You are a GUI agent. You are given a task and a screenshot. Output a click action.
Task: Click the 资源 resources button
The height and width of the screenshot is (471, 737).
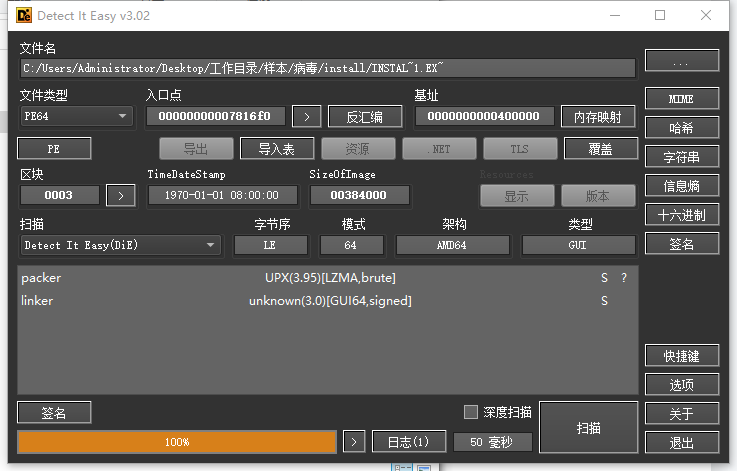click(x=358, y=149)
